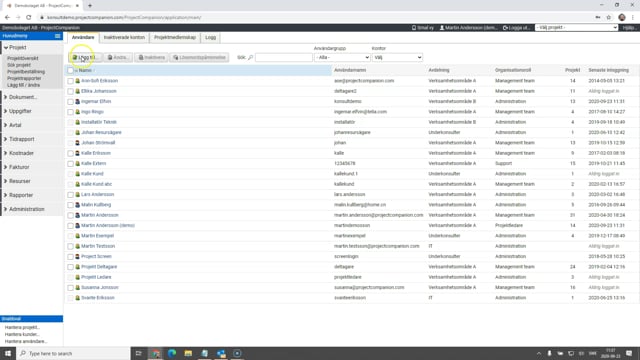Image resolution: width=640 pixels, height=360 pixels.
Task: Click the Chrome taskbar icon
Action: [x=156, y=353]
